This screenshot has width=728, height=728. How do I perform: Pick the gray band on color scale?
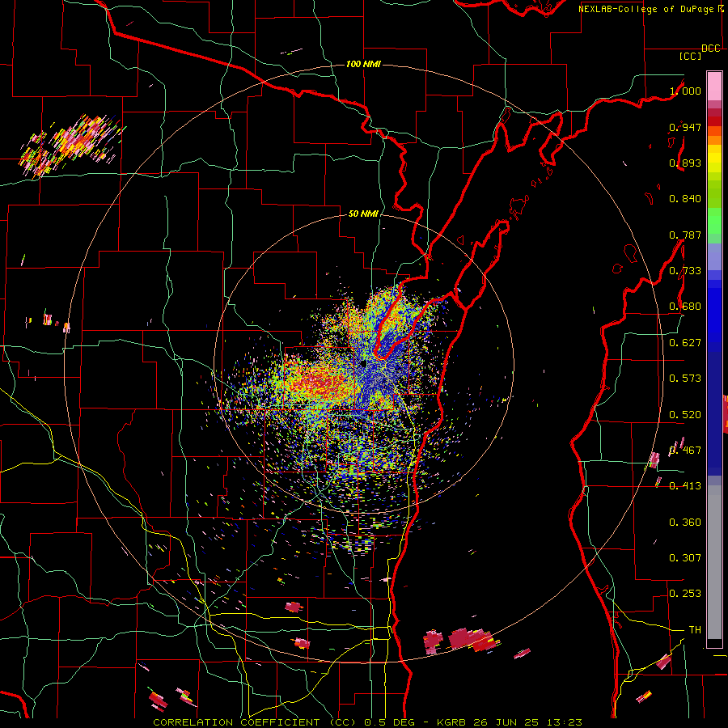click(714, 562)
